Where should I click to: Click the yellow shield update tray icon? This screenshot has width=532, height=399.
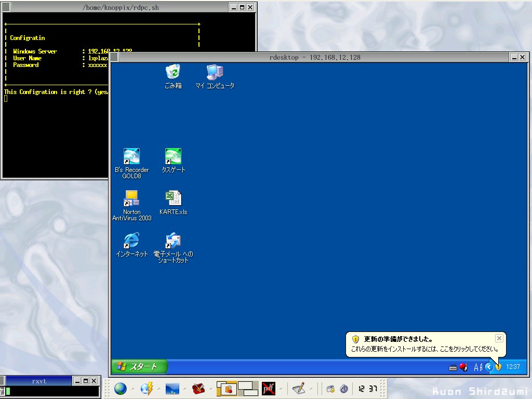click(x=498, y=367)
